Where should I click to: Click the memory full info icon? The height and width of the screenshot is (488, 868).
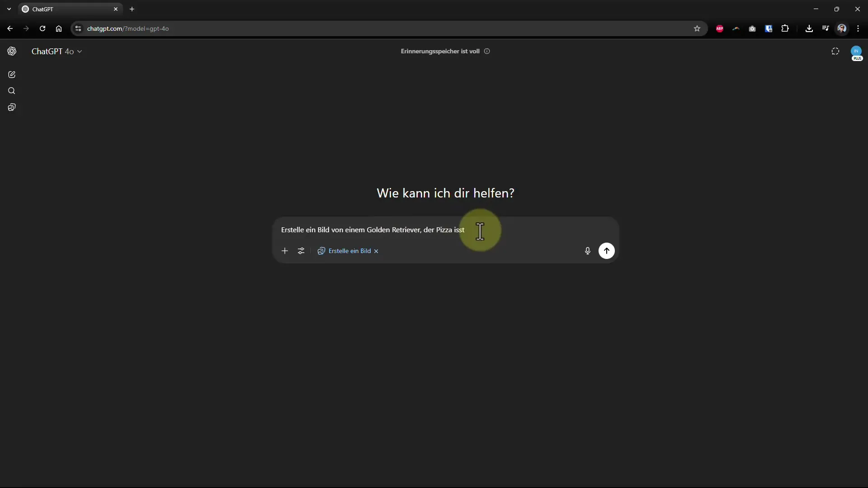(x=487, y=51)
